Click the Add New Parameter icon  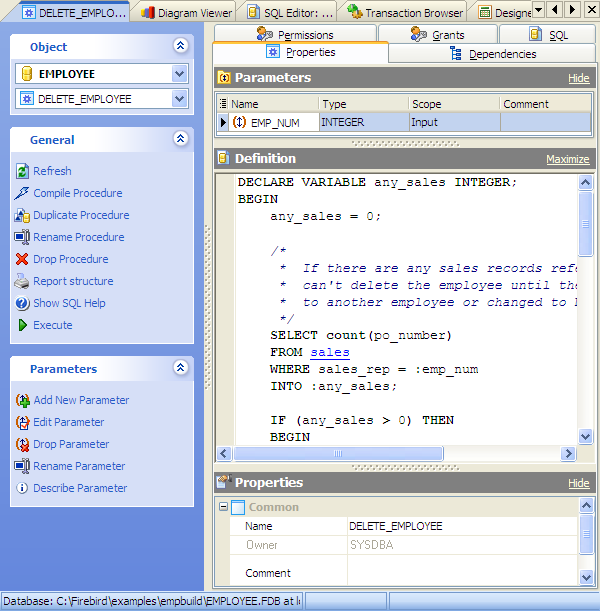tap(23, 400)
